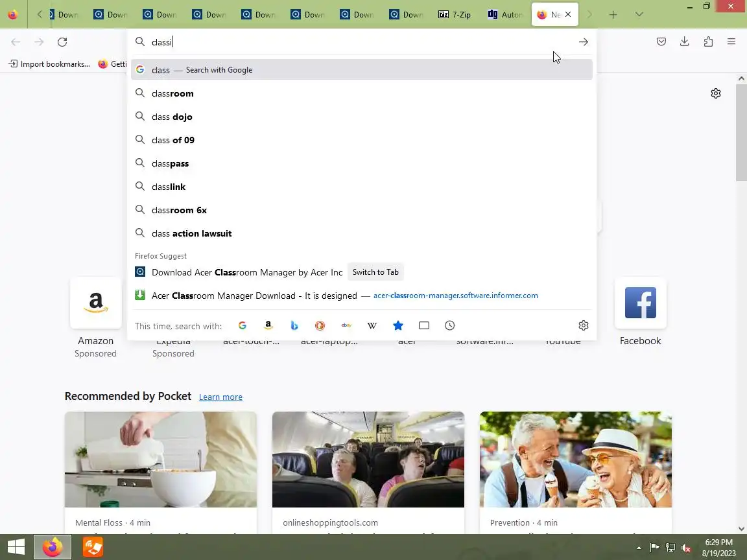The width and height of the screenshot is (747, 560).
Task: Close the active New Tab
Action: 568,15
